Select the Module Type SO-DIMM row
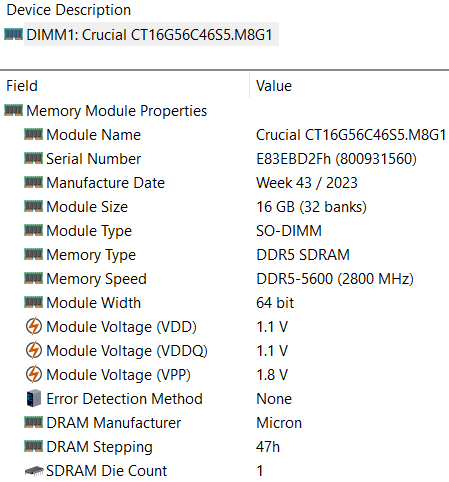This screenshot has height=482, width=449. [224, 231]
